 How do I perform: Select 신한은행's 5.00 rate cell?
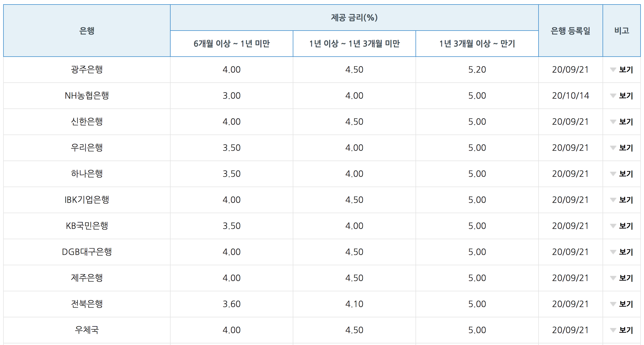pyautogui.click(x=477, y=122)
